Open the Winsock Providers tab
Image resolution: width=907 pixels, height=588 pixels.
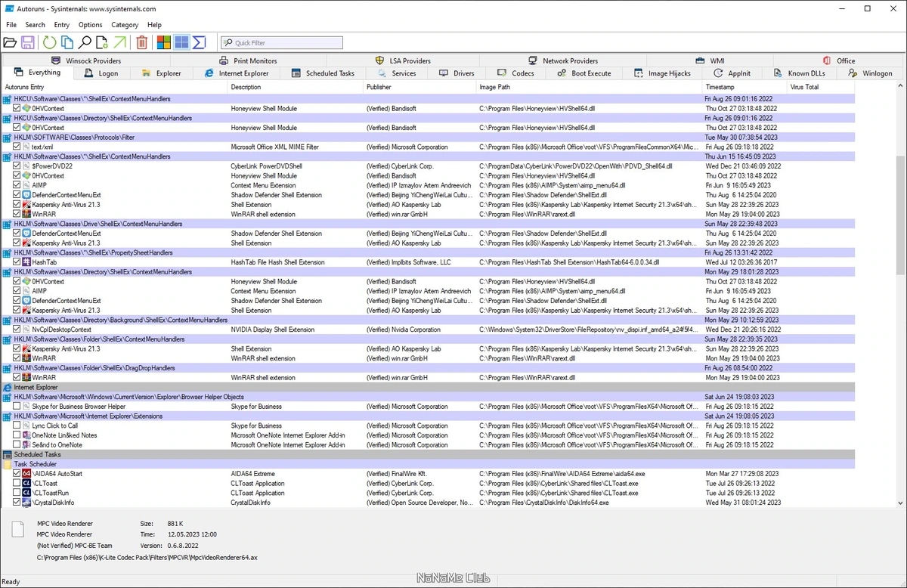point(85,60)
